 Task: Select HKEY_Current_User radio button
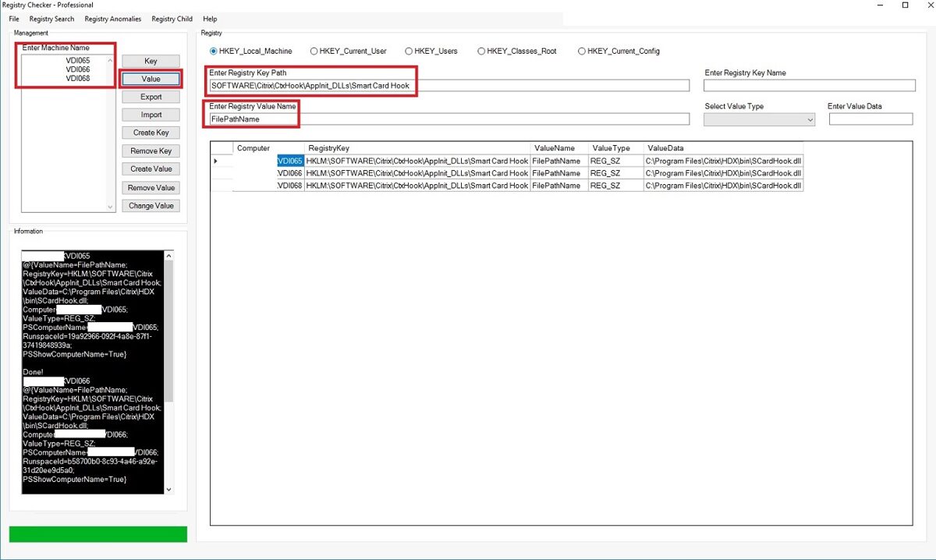[x=348, y=51]
